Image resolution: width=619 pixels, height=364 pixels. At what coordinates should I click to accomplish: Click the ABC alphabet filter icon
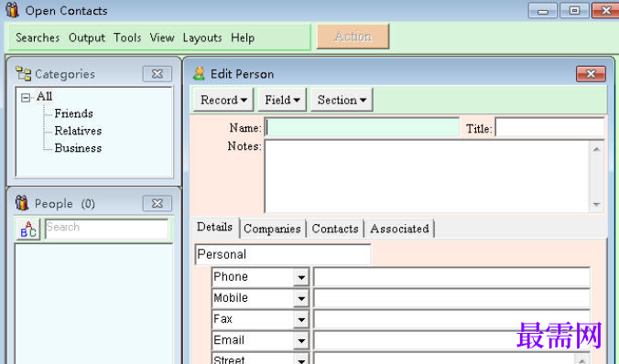coord(28,229)
